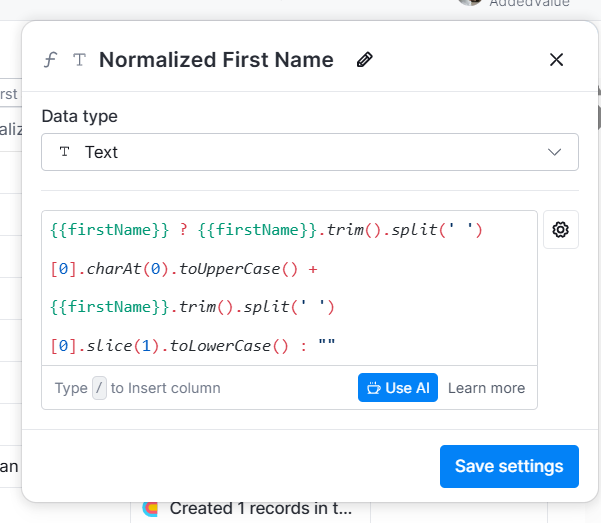Click Save settings button

(x=509, y=466)
